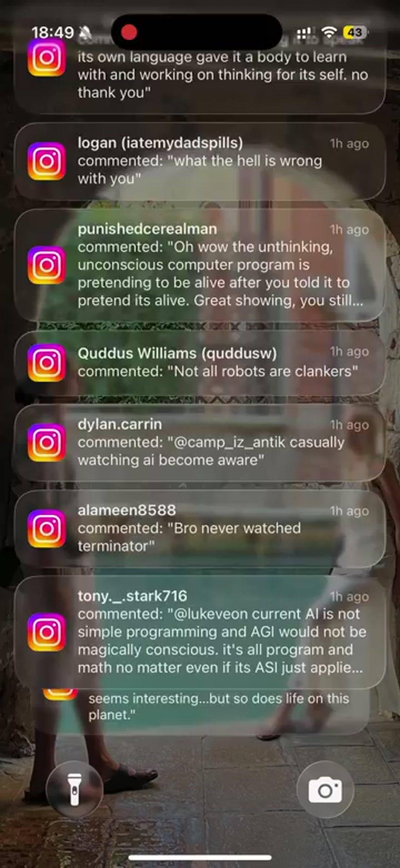Tap Instagram icon on logan's notification
This screenshot has height=868, width=400.
[x=47, y=161]
